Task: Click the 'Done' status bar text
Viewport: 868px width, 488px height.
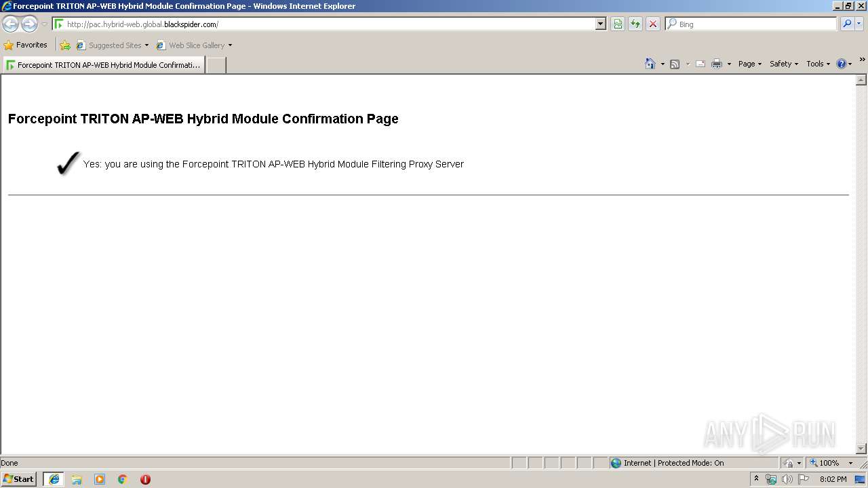Action: [9, 463]
